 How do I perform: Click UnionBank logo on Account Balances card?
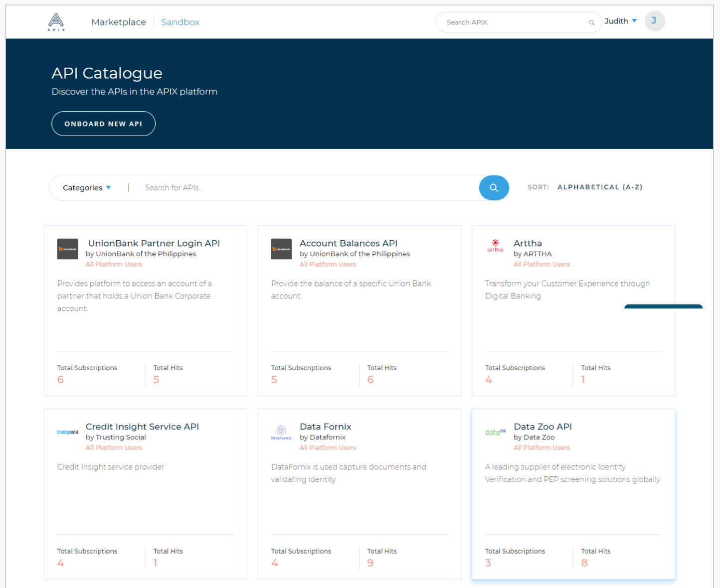pyautogui.click(x=281, y=249)
